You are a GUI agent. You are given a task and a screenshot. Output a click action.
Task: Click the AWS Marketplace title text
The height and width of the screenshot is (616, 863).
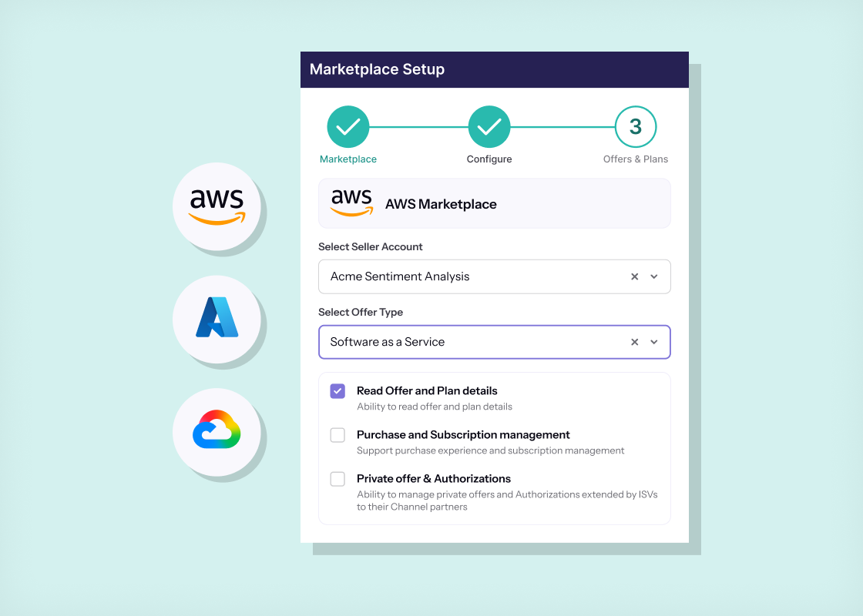pos(441,204)
